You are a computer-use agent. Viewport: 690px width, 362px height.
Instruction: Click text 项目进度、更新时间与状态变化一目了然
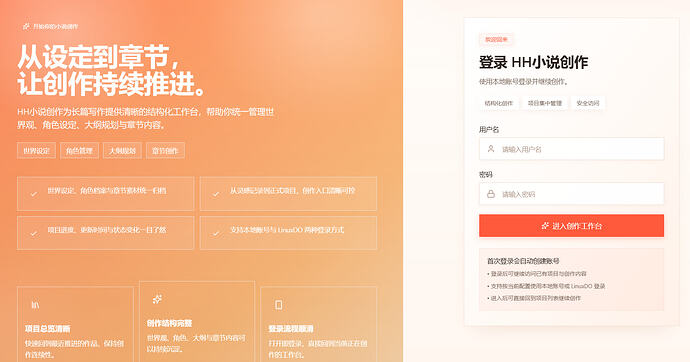[107, 230]
